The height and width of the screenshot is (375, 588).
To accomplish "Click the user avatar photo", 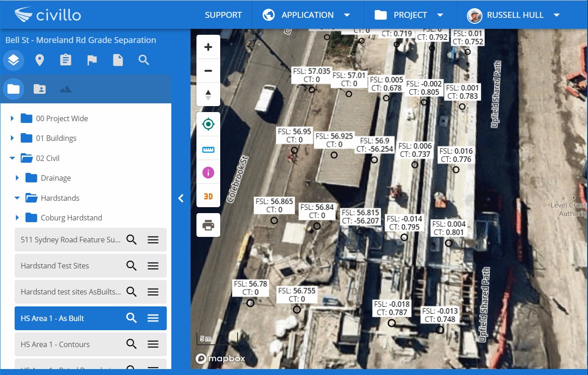I will (x=475, y=16).
